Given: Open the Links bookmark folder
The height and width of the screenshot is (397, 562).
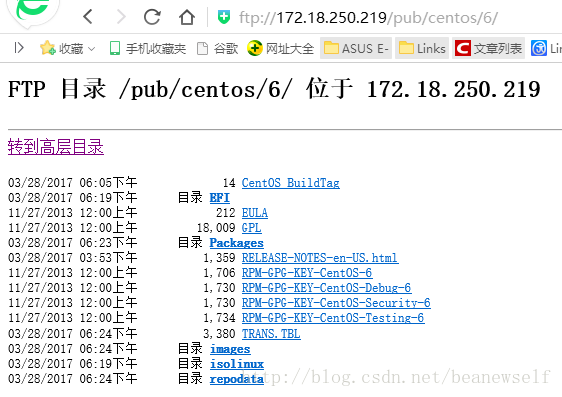Looking at the screenshot, I should pyautogui.click(x=422, y=48).
